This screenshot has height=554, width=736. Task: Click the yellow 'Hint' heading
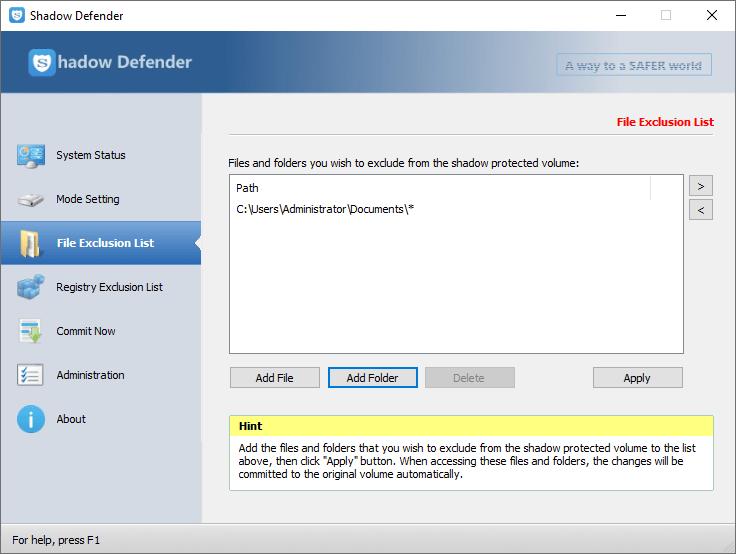pyautogui.click(x=251, y=426)
